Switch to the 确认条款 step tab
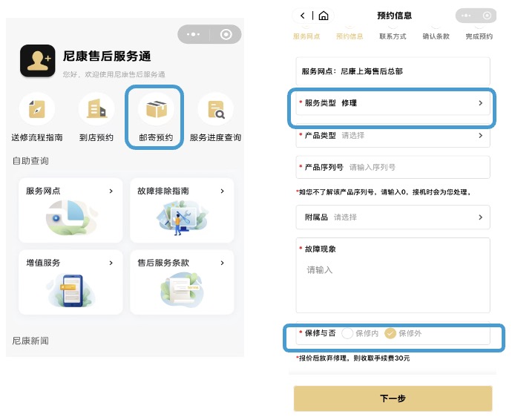 click(436, 36)
